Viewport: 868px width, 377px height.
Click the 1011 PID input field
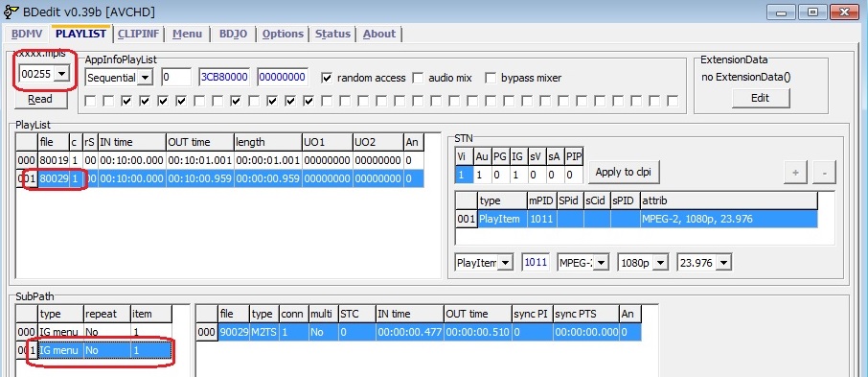536,263
